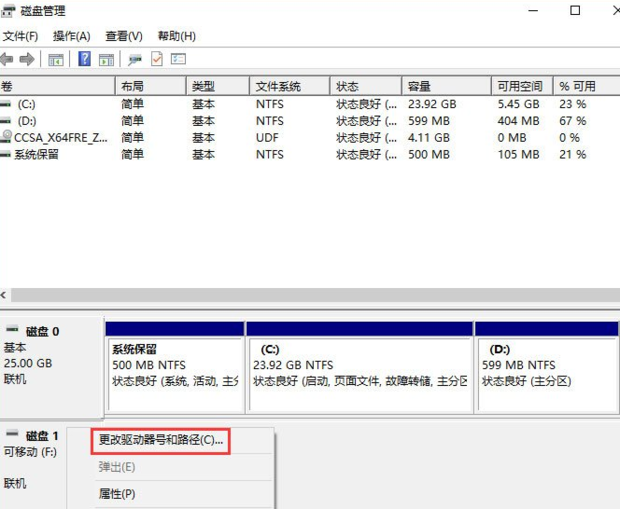
Task: Click the drive icon beside (C:) volume
Action: click(6, 104)
